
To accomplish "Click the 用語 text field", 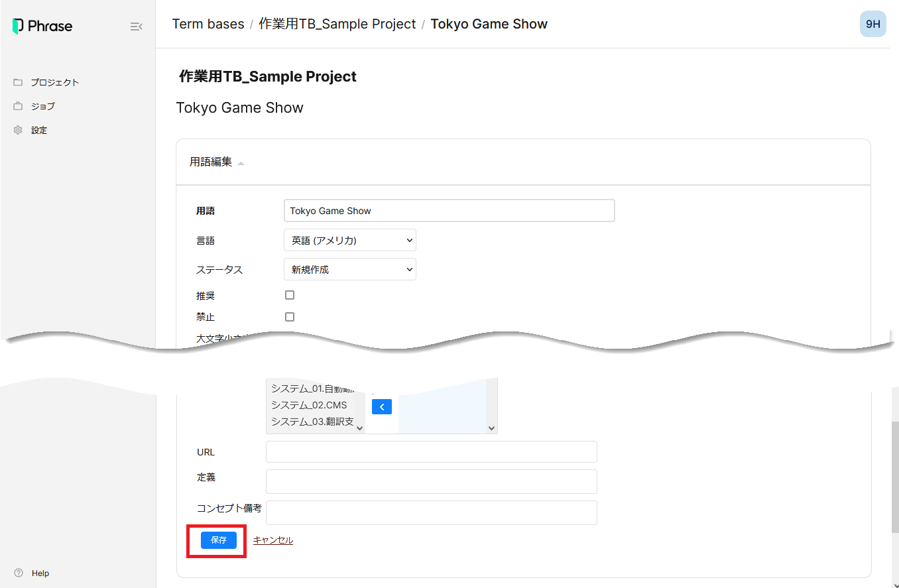I will pos(449,211).
